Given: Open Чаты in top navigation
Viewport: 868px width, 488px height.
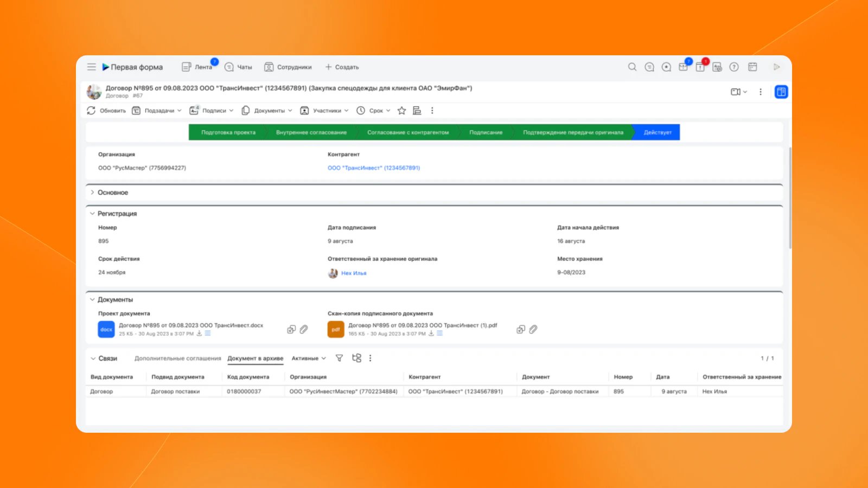Looking at the screenshot, I should click(238, 67).
